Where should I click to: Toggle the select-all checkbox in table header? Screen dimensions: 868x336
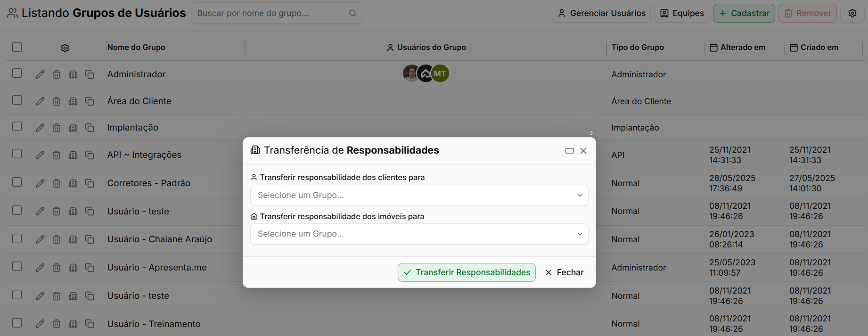coord(17,47)
